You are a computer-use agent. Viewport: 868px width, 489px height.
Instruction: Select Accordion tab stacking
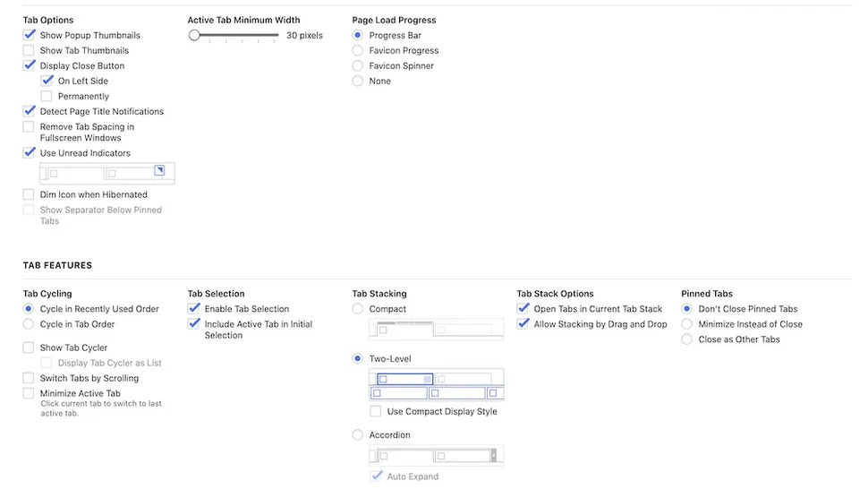coord(358,434)
